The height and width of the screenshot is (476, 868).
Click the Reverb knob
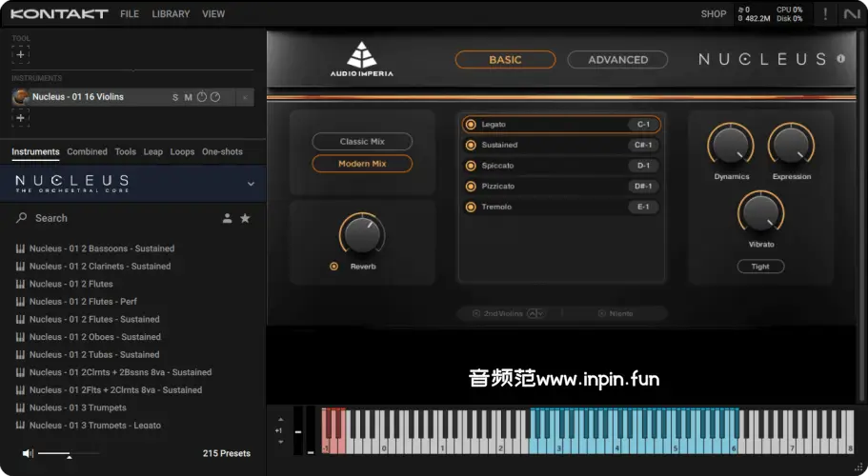pos(362,234)
